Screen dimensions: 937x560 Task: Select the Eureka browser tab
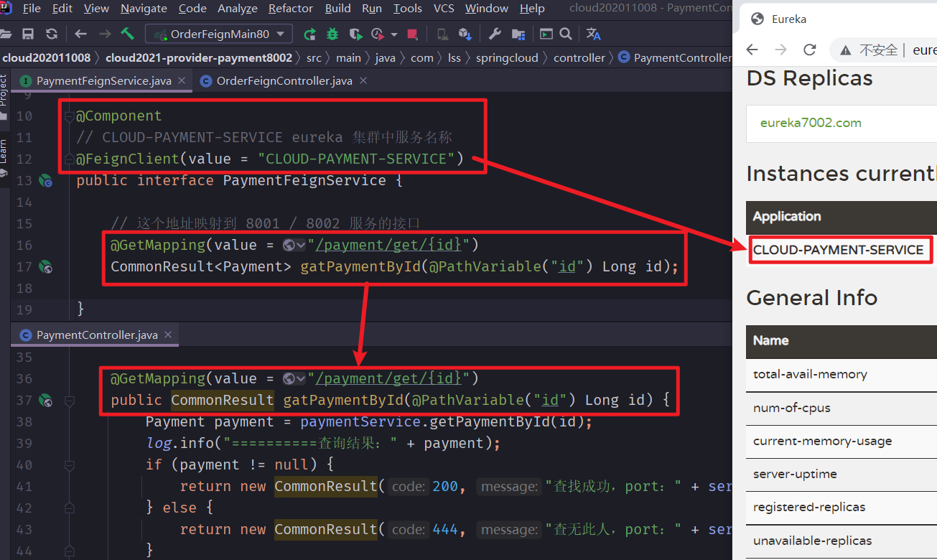click(x=837, y=19)
